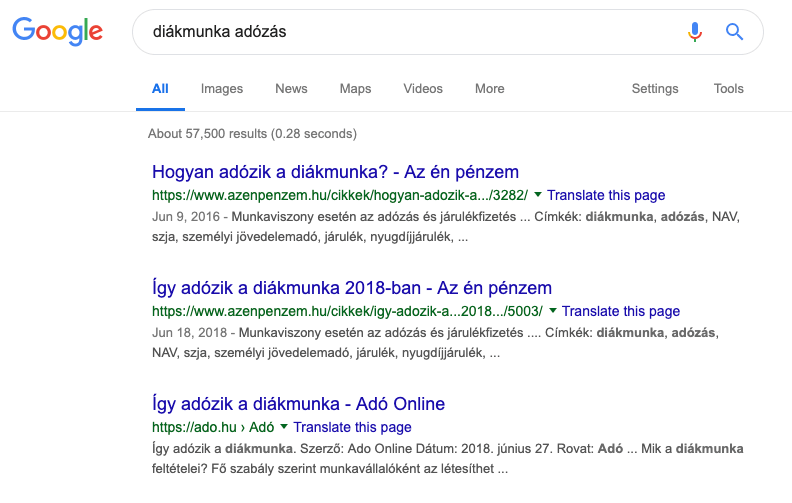Click snippet text 'Szerző: Ado Online'

pos(356,448)
